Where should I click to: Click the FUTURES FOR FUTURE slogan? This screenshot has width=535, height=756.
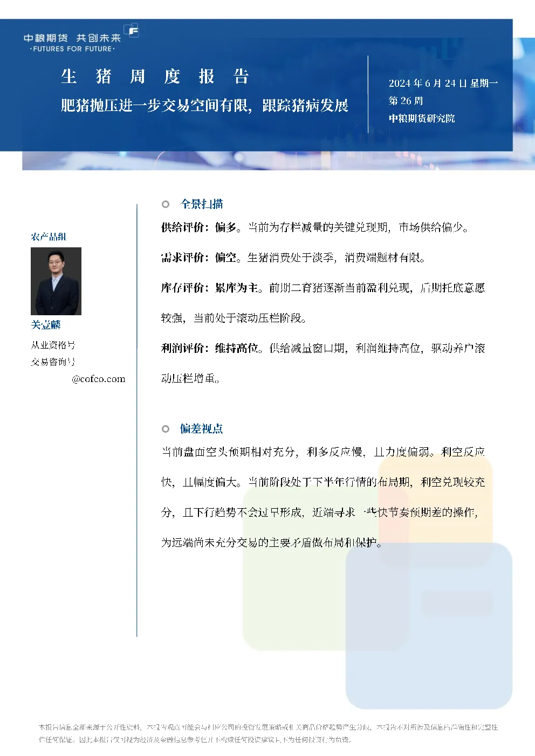coord(72,49)
